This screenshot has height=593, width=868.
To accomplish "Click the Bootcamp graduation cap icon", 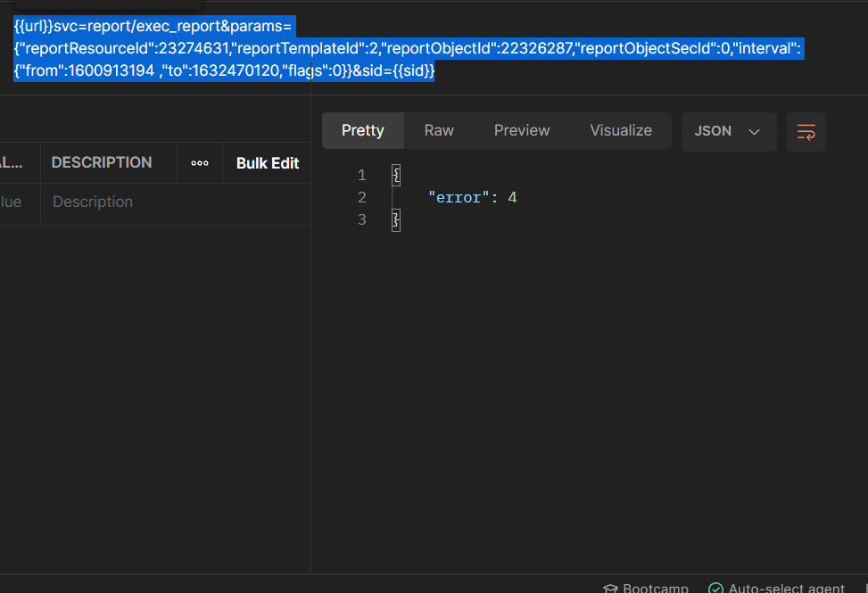I will (611, 588).
